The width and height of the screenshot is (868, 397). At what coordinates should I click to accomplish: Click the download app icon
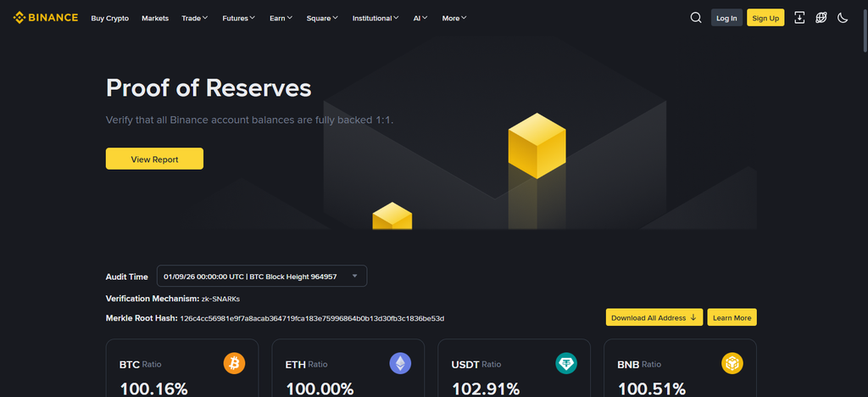799,18
